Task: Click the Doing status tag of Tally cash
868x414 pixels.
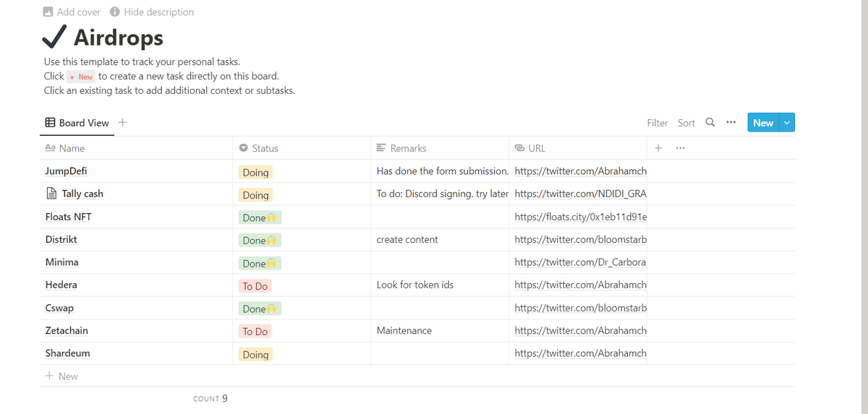Action: [x=255, y=195]
